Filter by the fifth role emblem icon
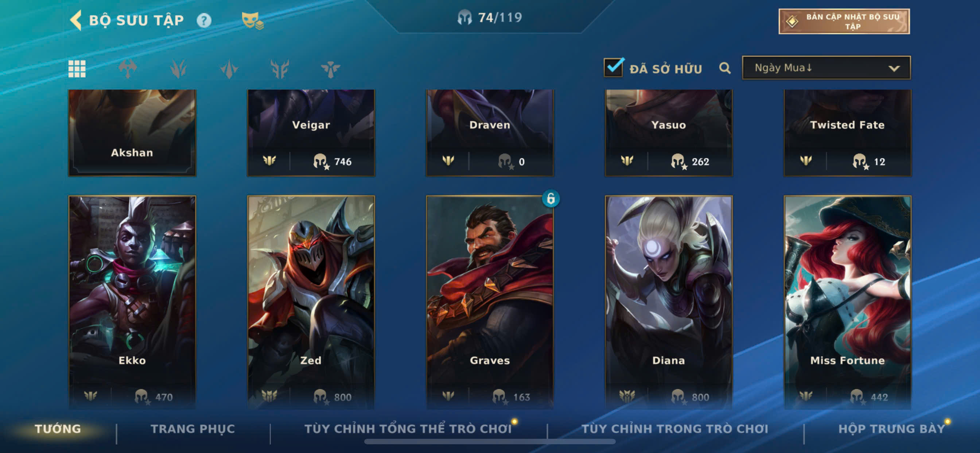Screen dimensions: 980x453 tap(330, 69)
